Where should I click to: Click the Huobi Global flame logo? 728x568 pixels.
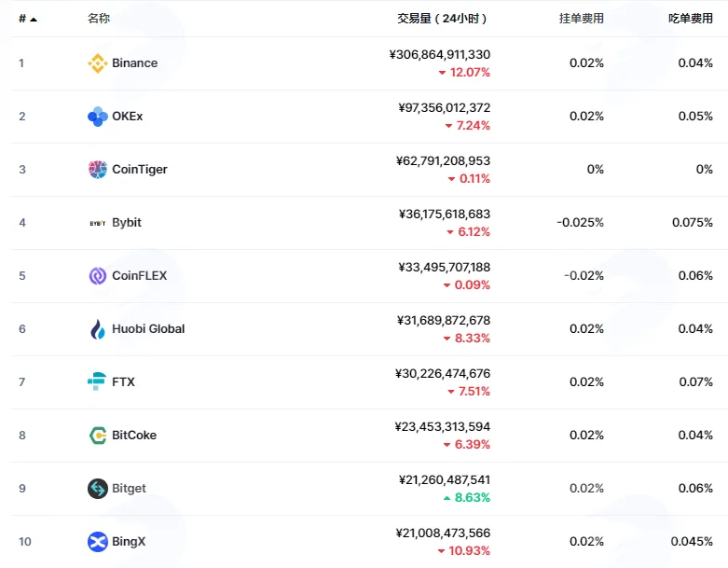pyautogui.click(x=98, y=329)
